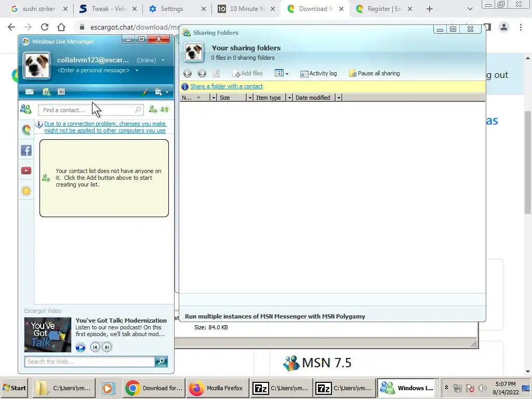
Task: Click Add files in Sharing Folders
Action: coord(247,73)
